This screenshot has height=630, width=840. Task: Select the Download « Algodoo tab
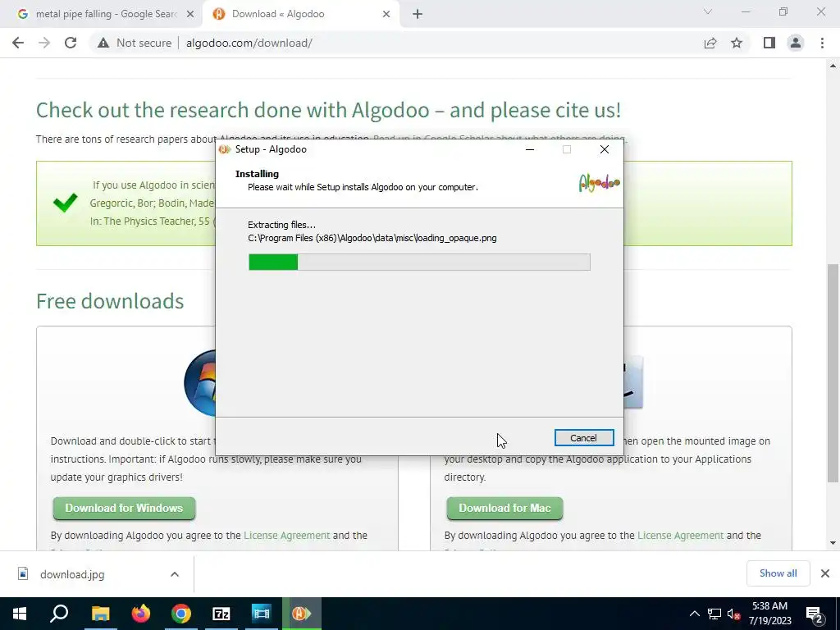point(278,14)
